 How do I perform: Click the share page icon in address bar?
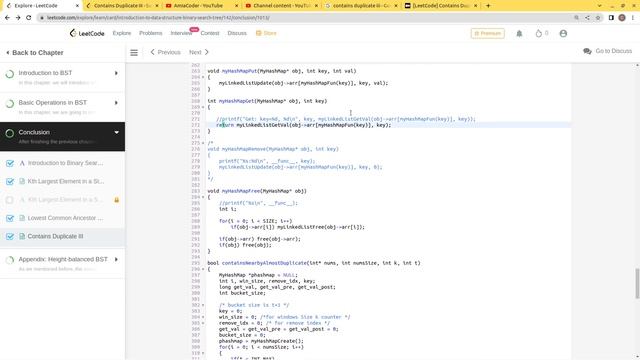pos(587,18)
